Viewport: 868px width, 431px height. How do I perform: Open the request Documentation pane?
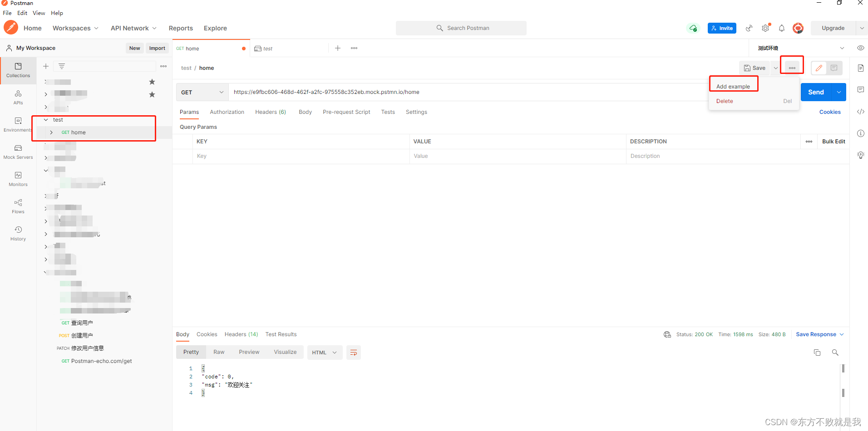pyautogui.click(x=860, y=68)
